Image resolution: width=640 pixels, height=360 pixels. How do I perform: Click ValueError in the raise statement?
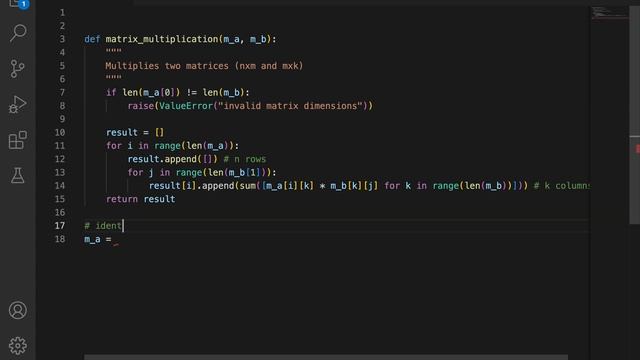click(186, 106)
